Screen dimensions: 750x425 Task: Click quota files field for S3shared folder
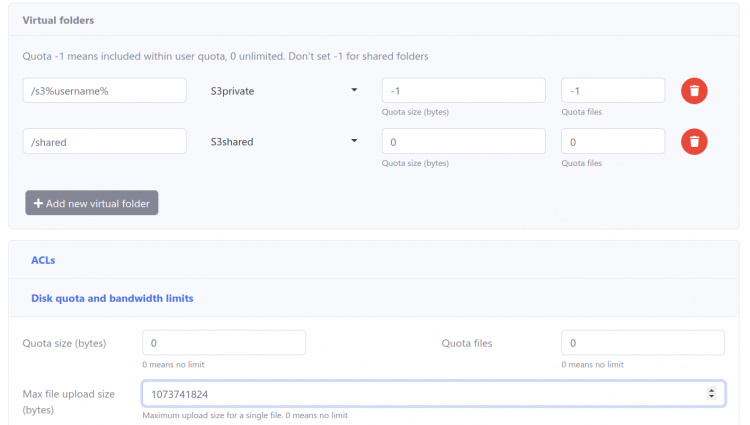point(612,142)
